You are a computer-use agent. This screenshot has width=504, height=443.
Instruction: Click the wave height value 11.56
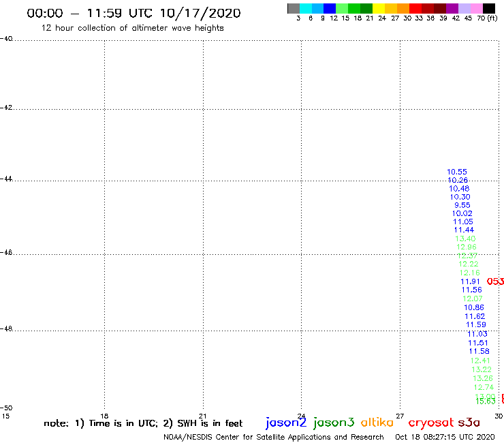472,290
